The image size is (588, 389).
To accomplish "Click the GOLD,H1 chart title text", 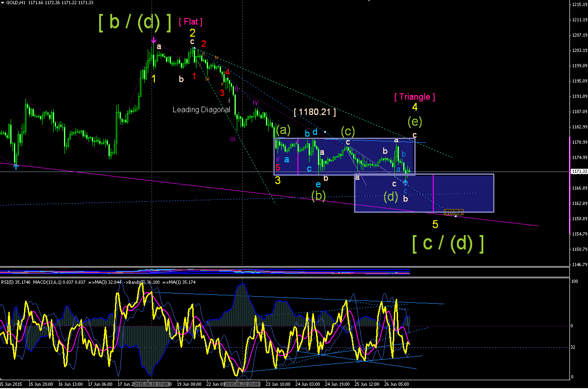I will (x=15, y=3).
